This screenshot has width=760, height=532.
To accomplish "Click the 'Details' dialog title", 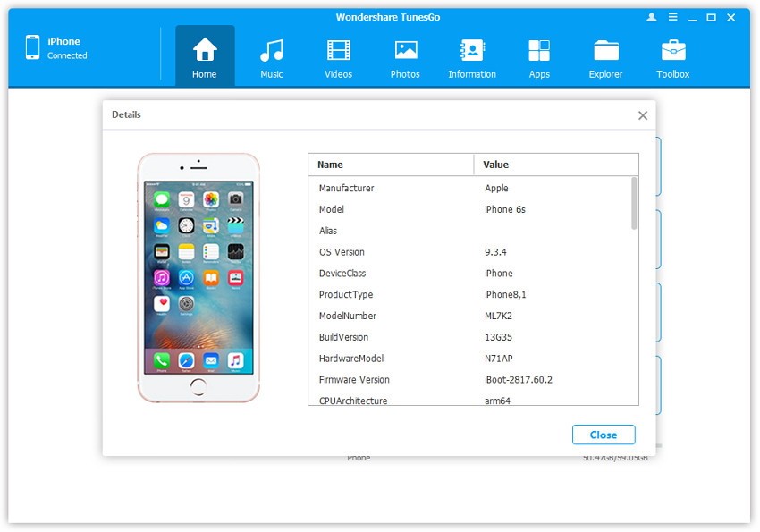I will click(x=126, y=114).
